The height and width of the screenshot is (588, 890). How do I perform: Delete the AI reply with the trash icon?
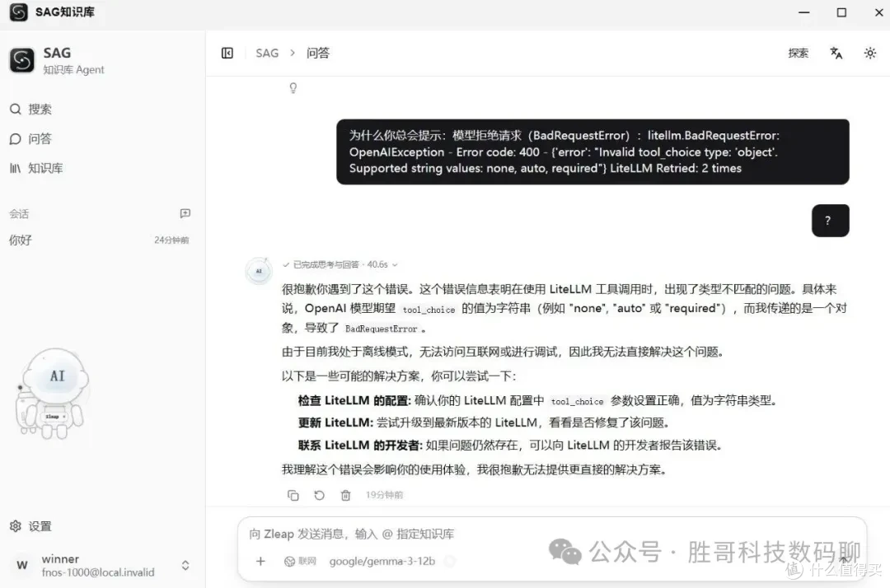click(x=345, y=495)
